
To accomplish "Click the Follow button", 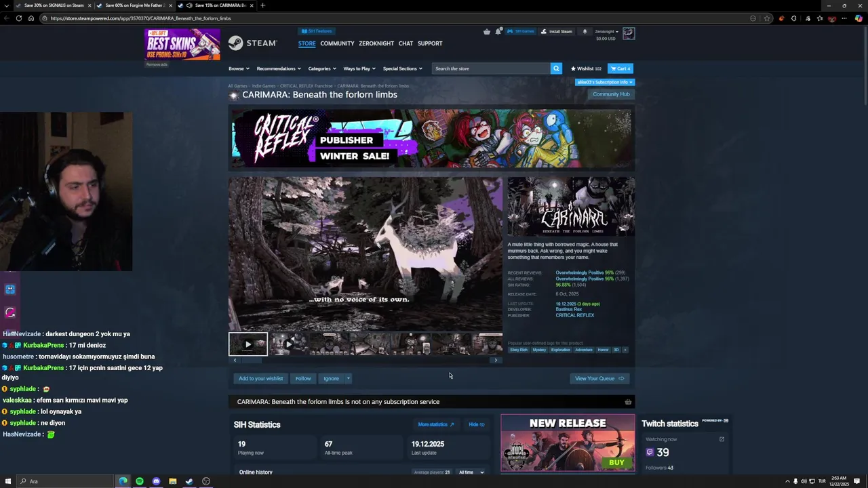I will (303, 378).
